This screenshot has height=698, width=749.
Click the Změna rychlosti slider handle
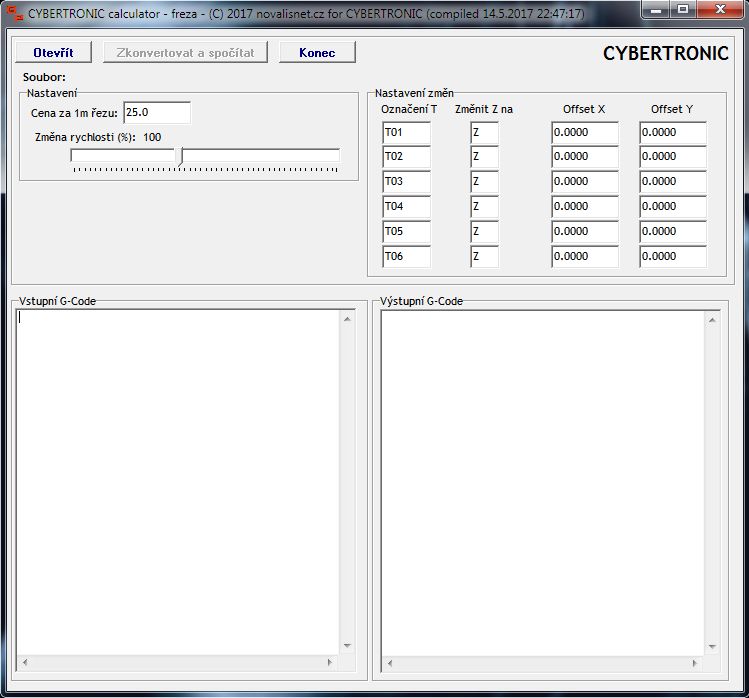[180, 157]
